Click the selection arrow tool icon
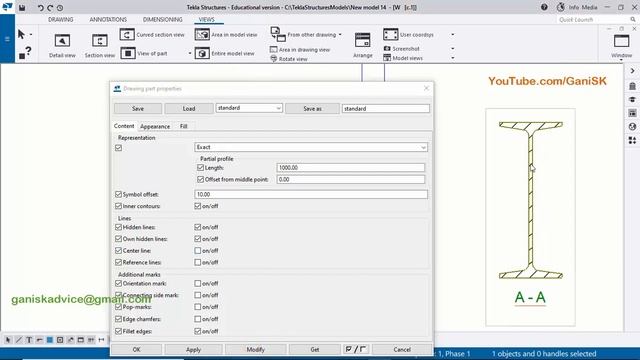The height and width of the screenshot is (360, 640). pos(21,34)
